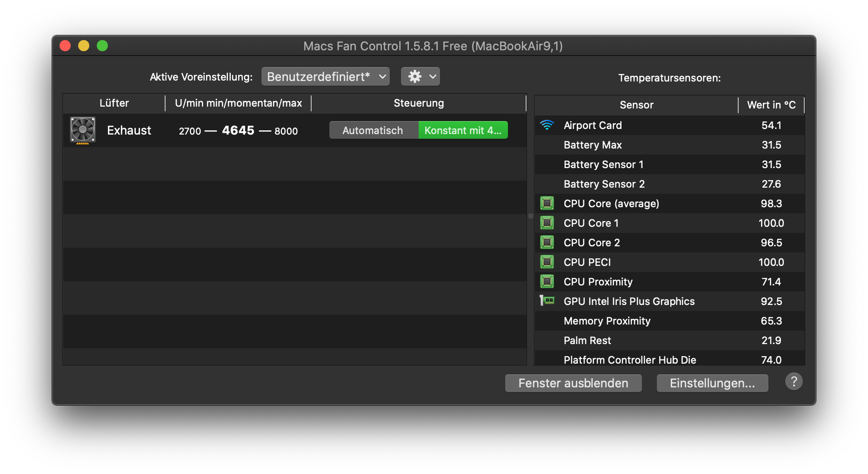This screenshot has height=474, width=868.
Task: Select the Exhaust fan name
Action: point(129,130)
